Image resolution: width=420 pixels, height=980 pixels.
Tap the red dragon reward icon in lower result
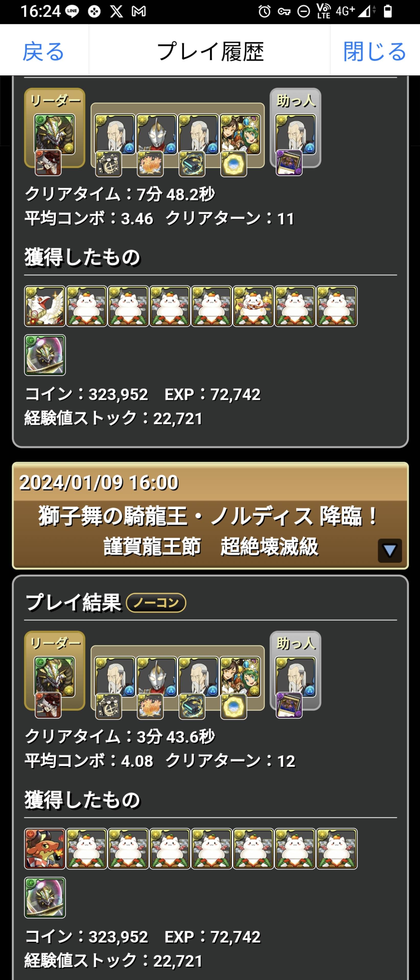coord(45,849)
